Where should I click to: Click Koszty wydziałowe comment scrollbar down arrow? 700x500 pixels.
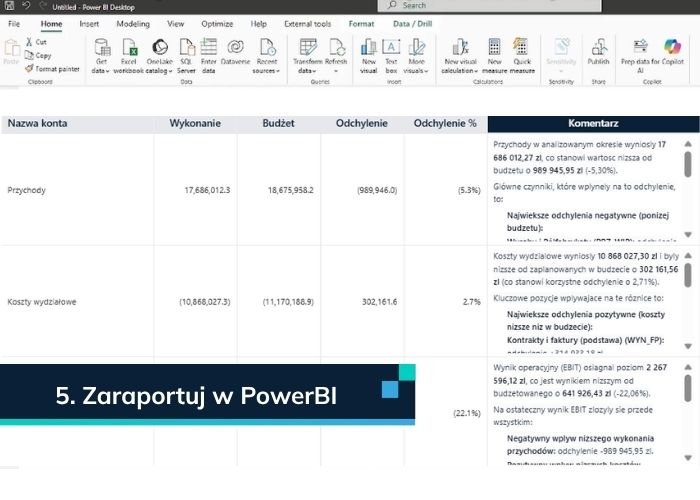(688, 346)
